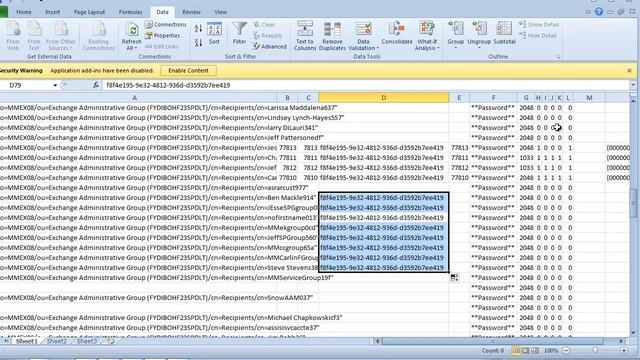Reapply the filter
640x360 pixels.
click(267, 36)
